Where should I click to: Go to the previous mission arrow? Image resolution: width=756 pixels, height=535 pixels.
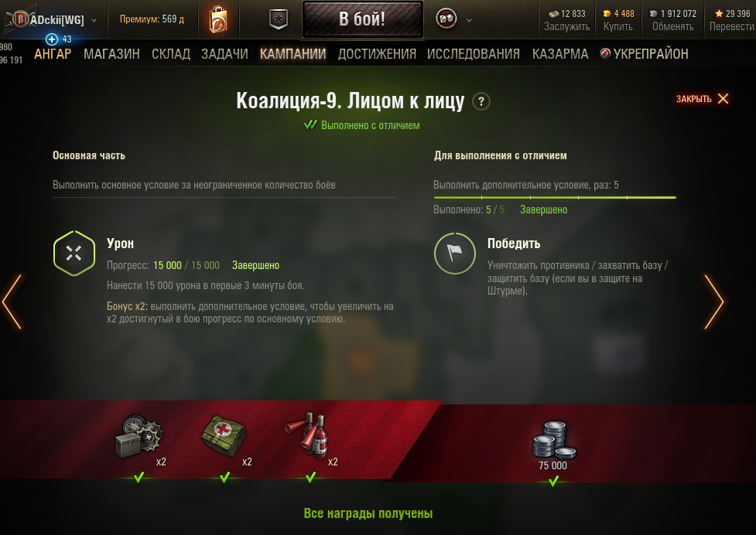coord(12,302)
